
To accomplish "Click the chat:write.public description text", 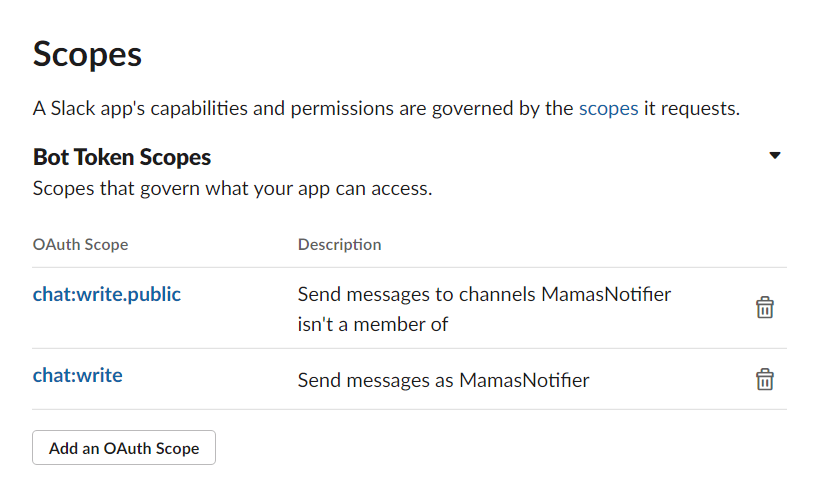I will [x=484, y=296].
